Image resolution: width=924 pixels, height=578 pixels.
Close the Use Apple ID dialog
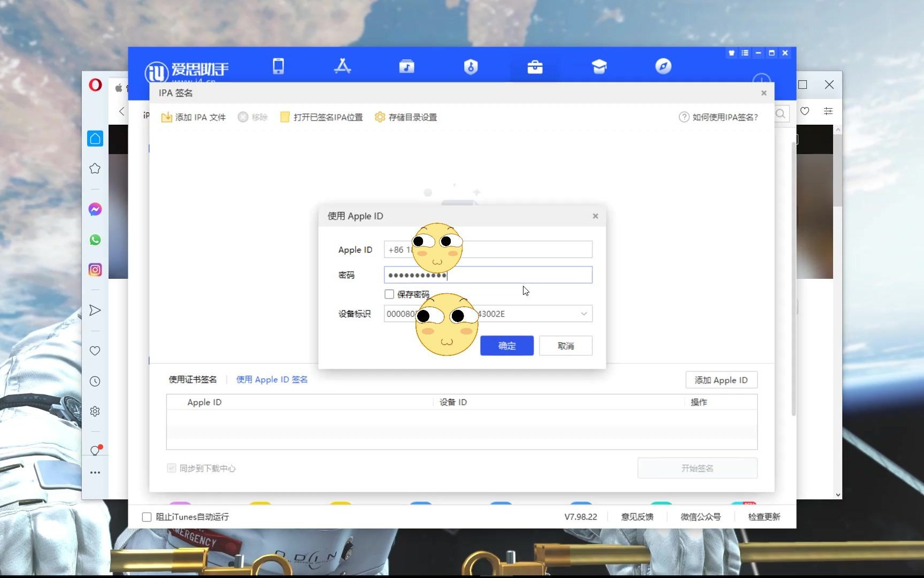[x=595, y=216]
